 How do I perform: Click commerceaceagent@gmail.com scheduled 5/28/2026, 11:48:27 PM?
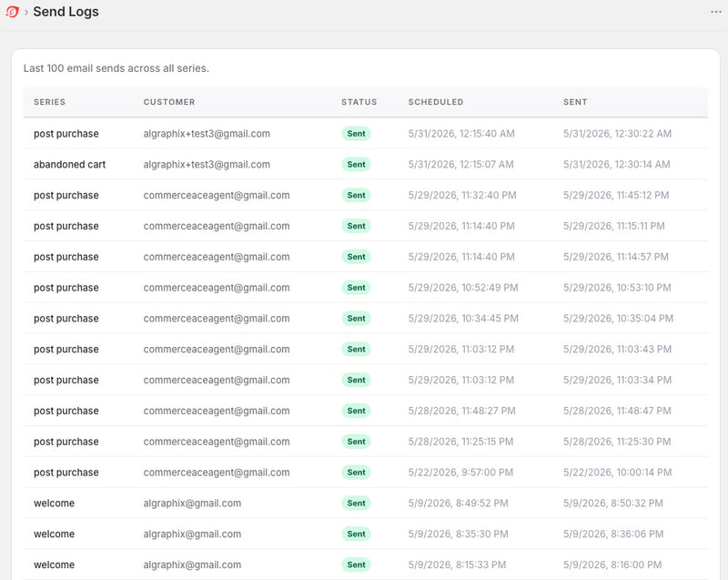coord(217,411)
